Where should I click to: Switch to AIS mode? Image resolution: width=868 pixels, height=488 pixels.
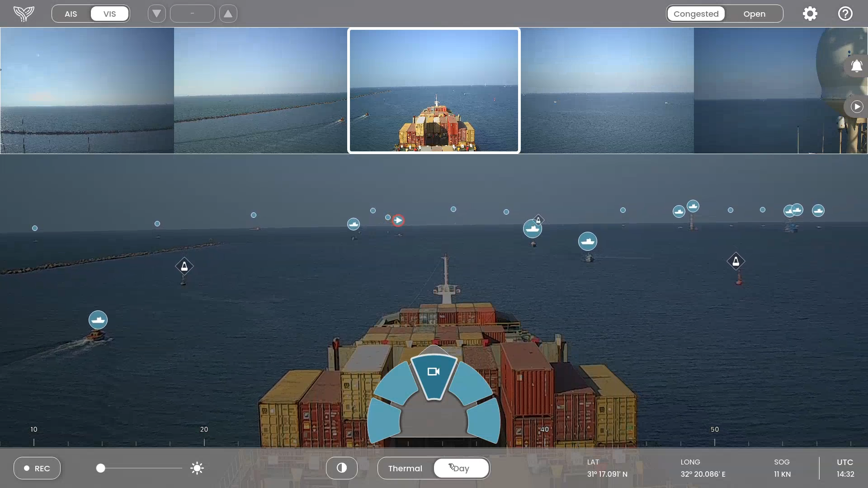(x=71, y=14)
